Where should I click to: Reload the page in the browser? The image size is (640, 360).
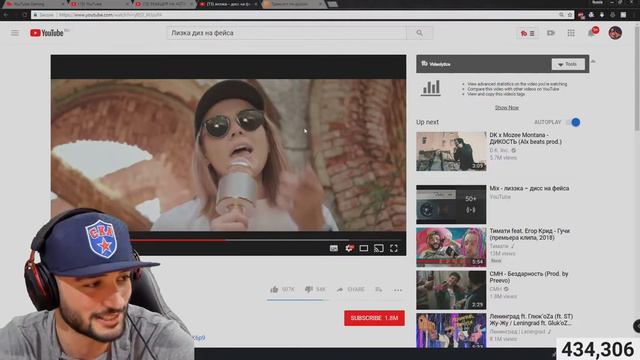(24, 15)
